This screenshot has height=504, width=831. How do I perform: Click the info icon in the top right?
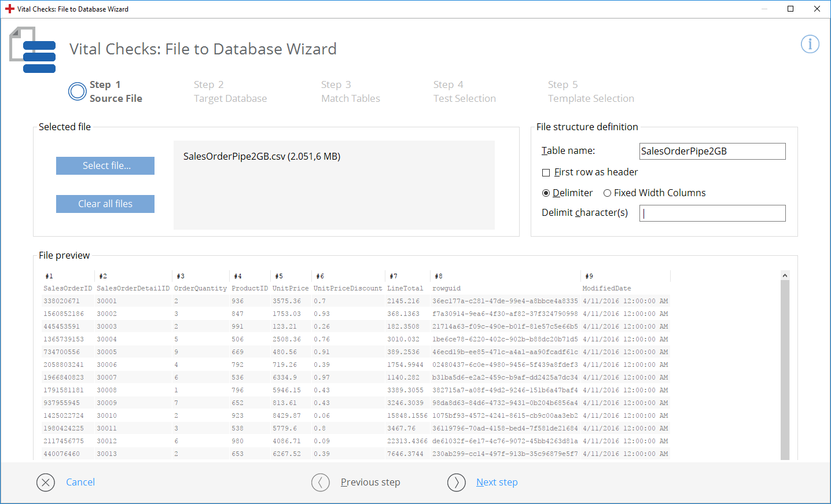coord(810,44)
